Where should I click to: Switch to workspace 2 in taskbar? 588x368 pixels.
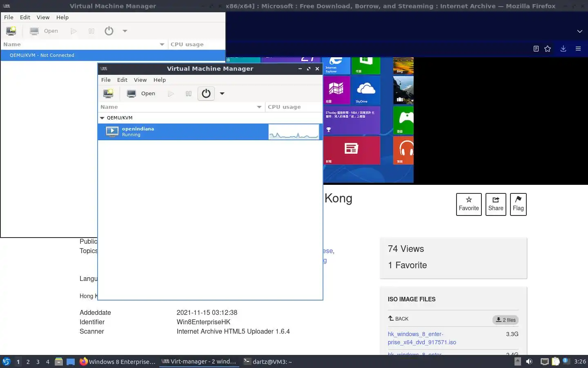coord(28,362)
